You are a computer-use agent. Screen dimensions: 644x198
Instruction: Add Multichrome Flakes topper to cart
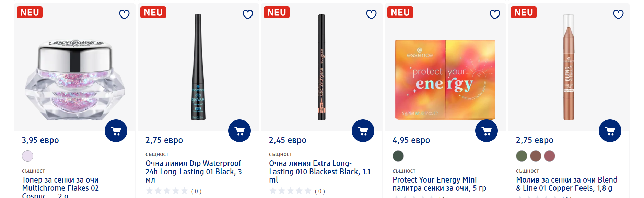[x=116, y=131]
